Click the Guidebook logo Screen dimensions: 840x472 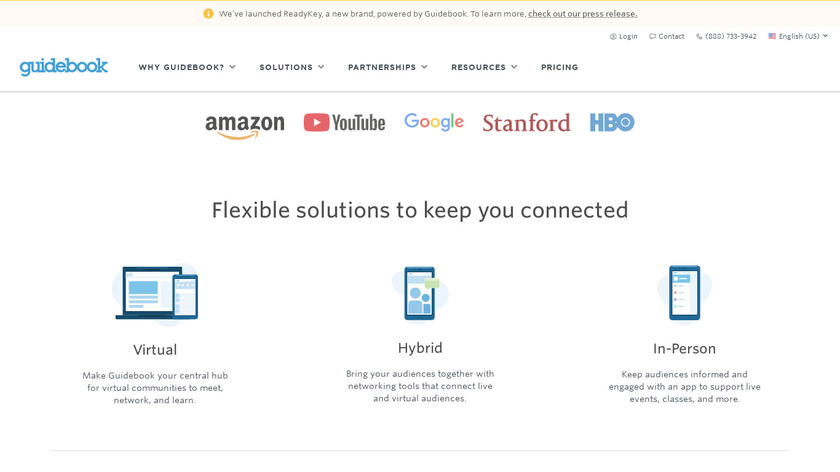click(64, 67)
